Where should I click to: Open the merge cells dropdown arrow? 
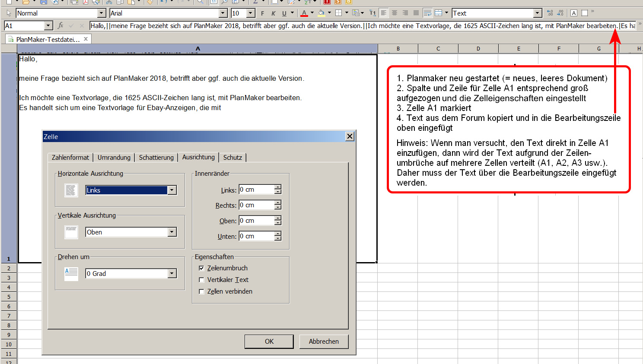[x=446, y=13]
